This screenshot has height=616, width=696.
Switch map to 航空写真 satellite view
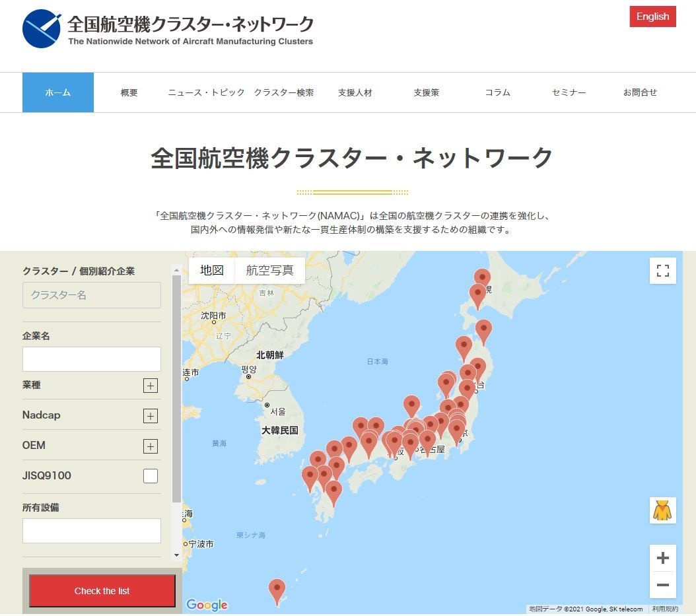pos(269,270)
